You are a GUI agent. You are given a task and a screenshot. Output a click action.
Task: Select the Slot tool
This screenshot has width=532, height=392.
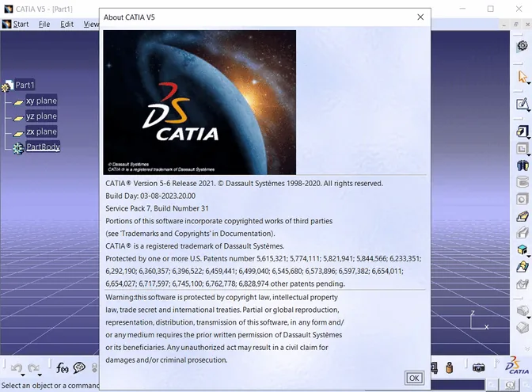[522, 233]
